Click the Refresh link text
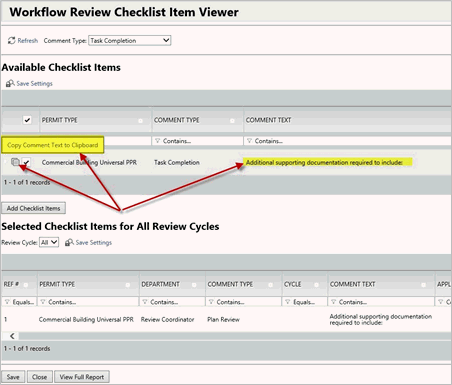Screen dimensions: 452x385 point(28,41)
